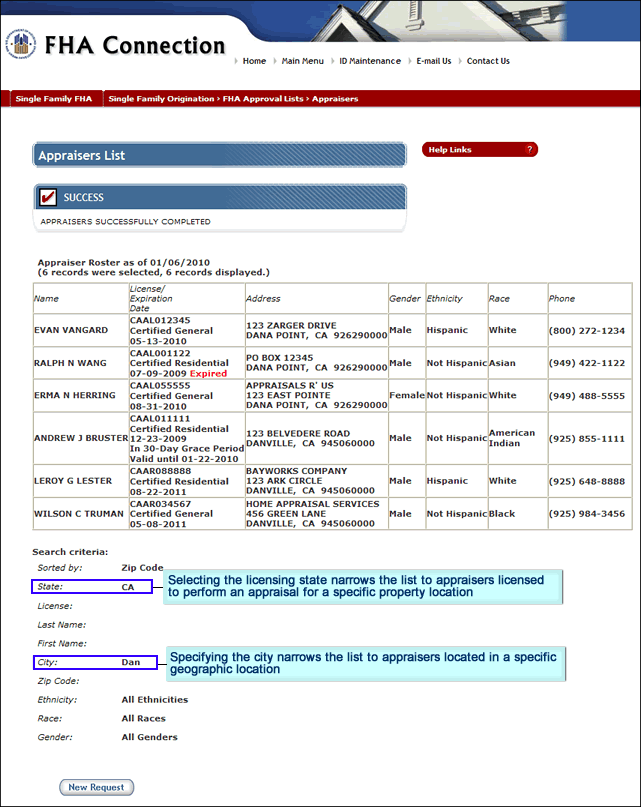
Task: Click APPRAISERS SUCCESSFULLY COMPLETED message
Action: tap(126, 221)
